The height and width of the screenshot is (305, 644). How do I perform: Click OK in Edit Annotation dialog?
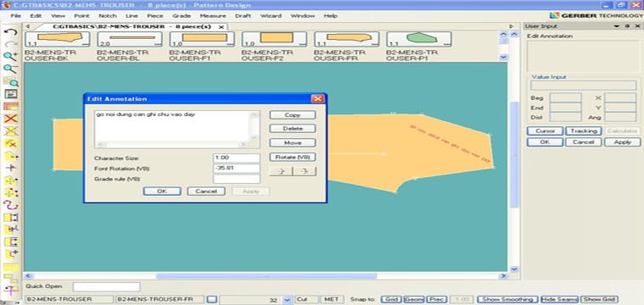click(x=162, y=191)
